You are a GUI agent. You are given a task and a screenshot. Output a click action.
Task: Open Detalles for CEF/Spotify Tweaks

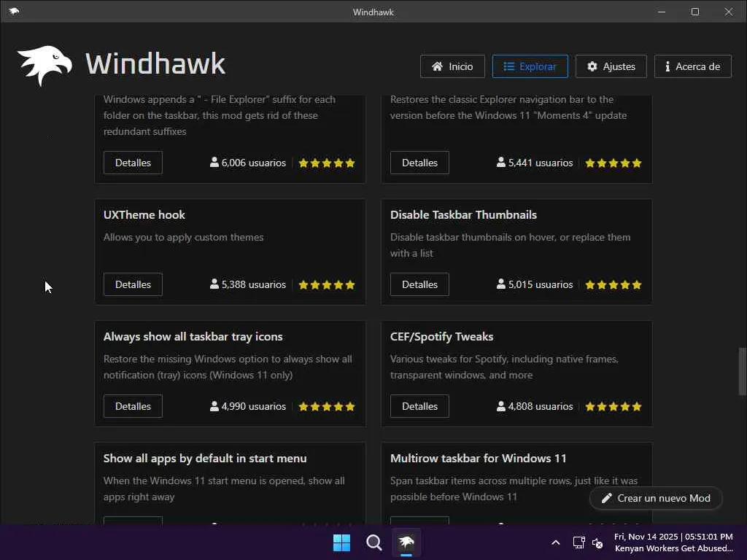pos(419,406)
